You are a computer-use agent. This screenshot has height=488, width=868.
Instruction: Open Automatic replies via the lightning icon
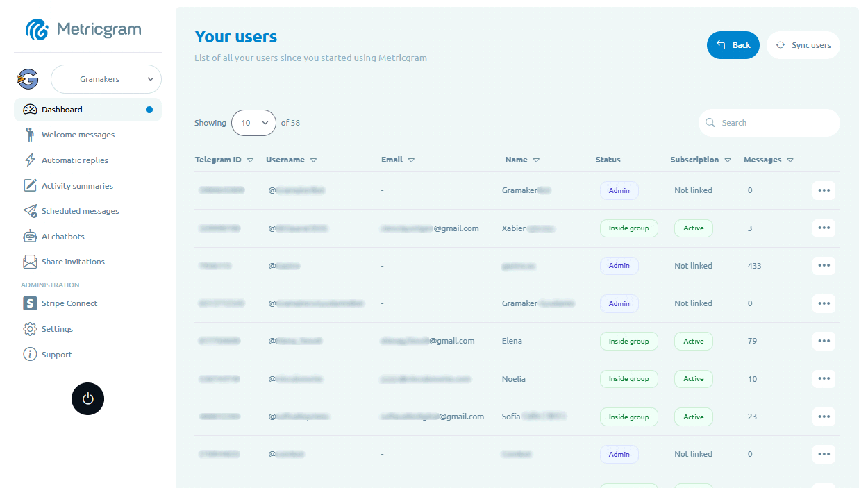point(29,160)
